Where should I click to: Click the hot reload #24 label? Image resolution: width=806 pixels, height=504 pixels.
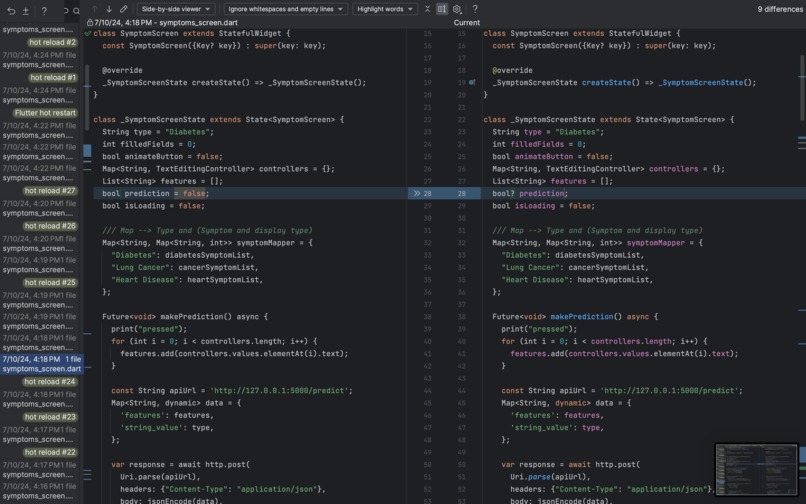(50, 382)
